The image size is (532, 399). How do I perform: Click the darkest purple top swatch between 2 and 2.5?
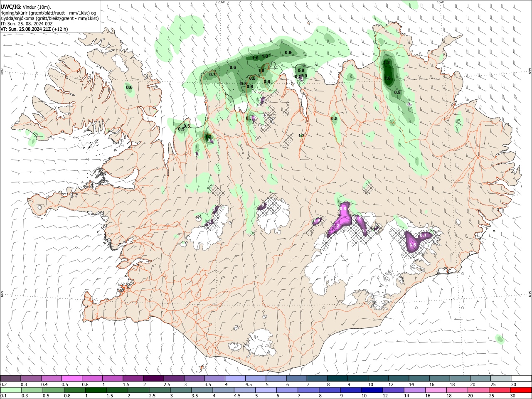click(x=153, y=378)
